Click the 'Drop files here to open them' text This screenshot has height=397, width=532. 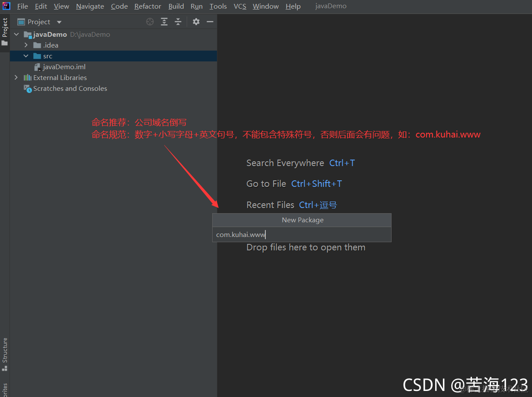[x=306, y=247]
